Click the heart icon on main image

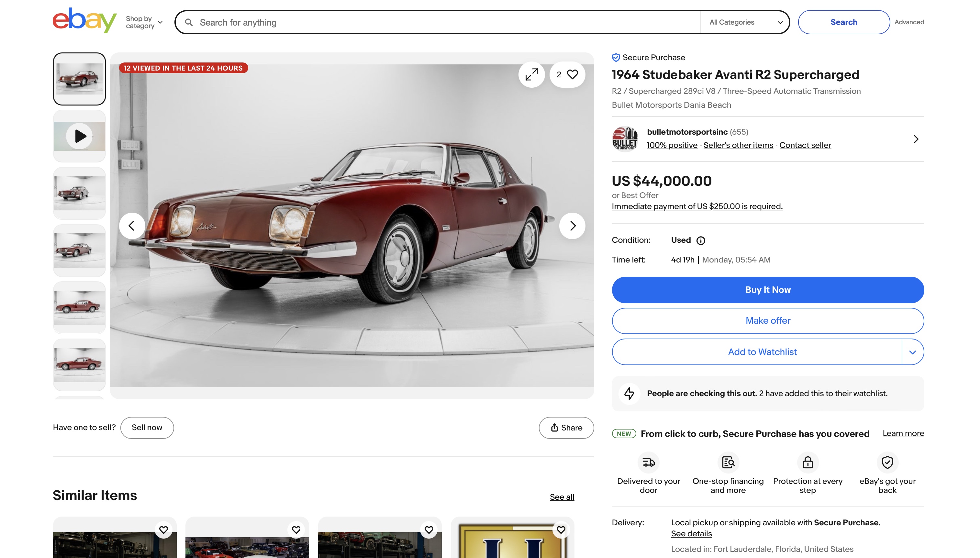tap(572, 74)
